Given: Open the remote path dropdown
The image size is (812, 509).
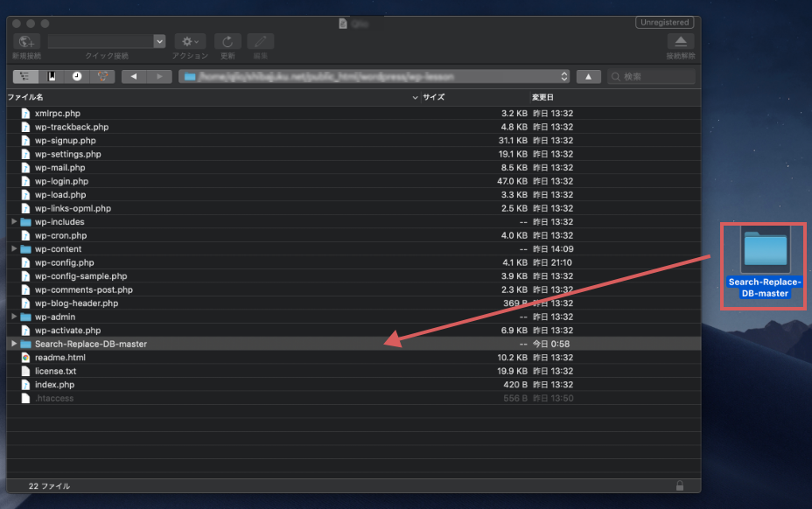Looking at the screenshot, I should pyautogui.click(x=563, y=76).
